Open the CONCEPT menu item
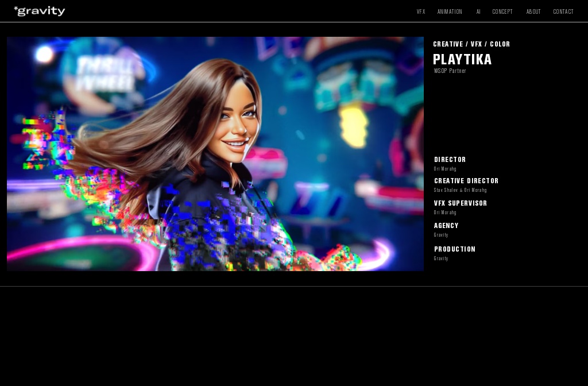Image resolution: width=588 pixels, height=386 pixels. click(x=502, y=11)
